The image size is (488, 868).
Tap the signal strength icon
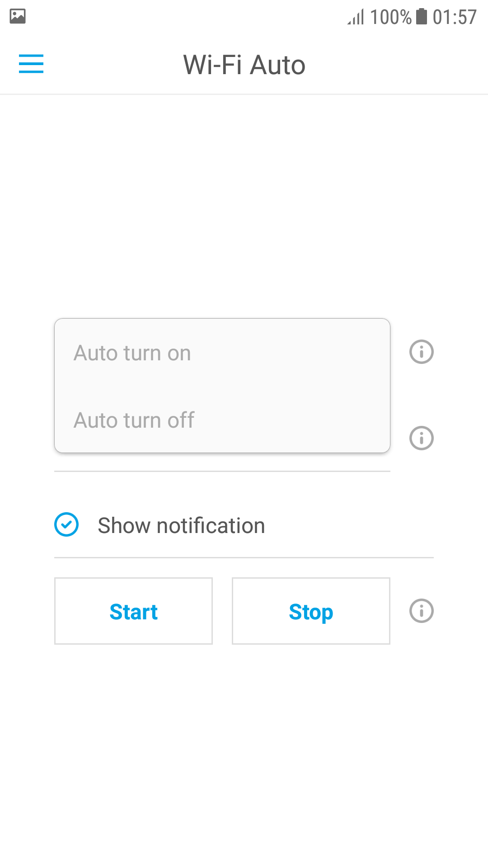tap(356, 17)
